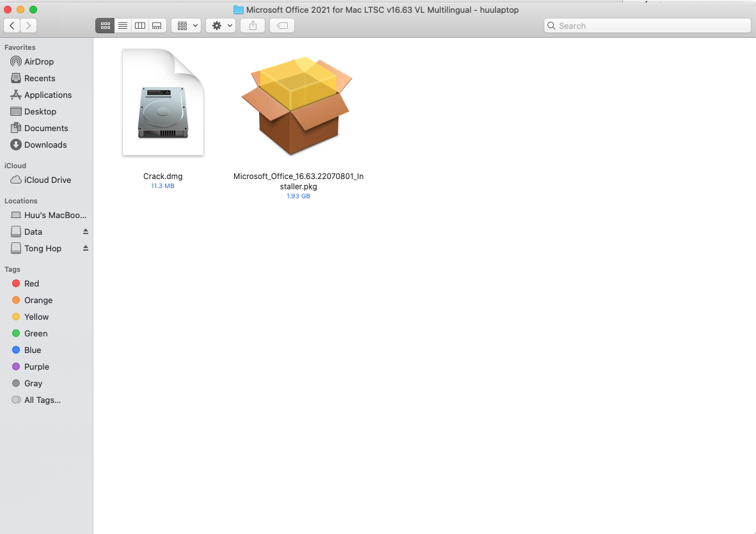
Task: Click the Locations section header
Action: click(x=20, y=201)
